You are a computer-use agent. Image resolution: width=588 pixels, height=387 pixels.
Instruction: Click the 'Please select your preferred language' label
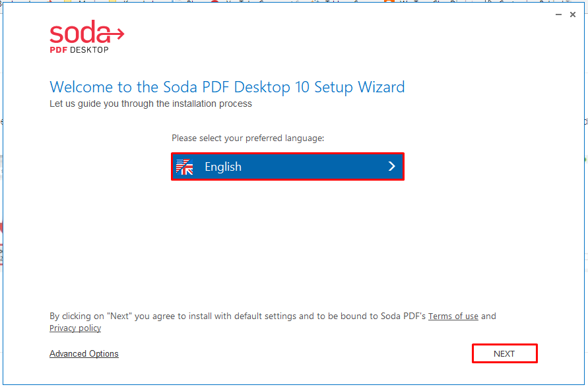pos(248,138)
